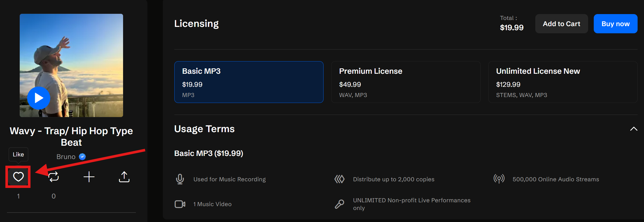Like the Wavy beat with heart icon

[18, 177]
